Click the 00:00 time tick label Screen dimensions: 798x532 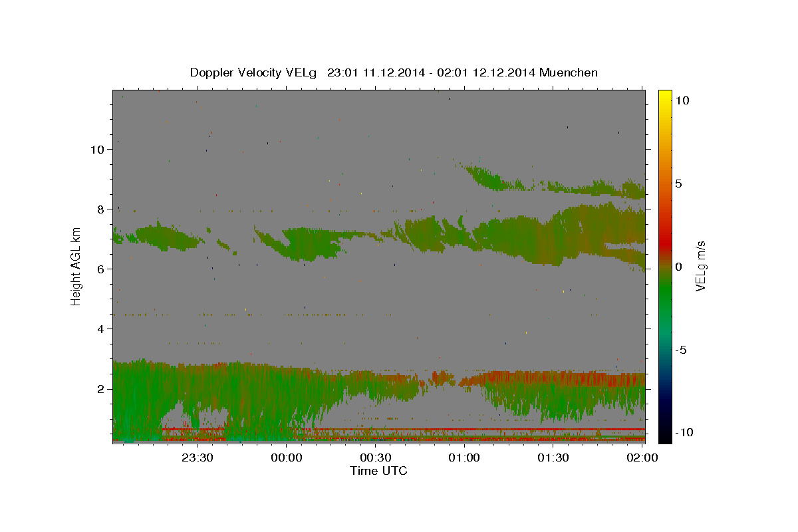pos(287,458)
